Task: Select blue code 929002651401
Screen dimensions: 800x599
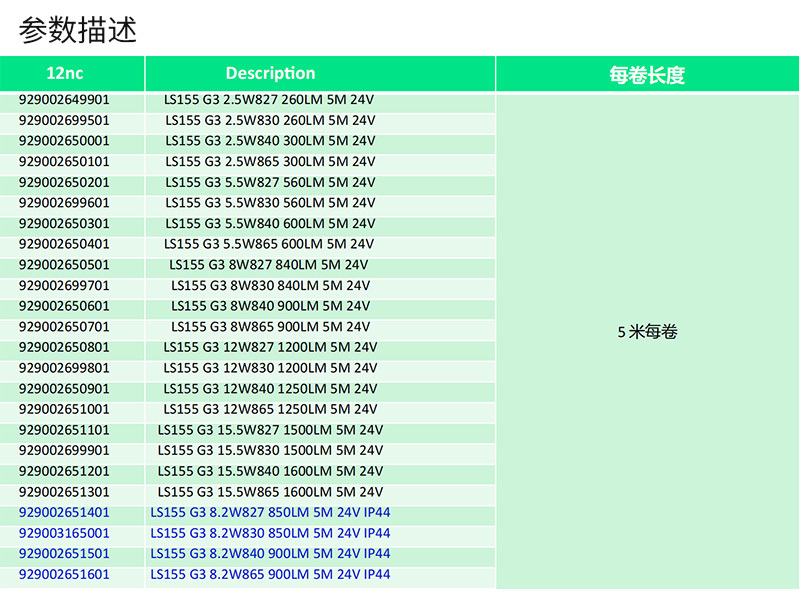Action: pos(64,512)
